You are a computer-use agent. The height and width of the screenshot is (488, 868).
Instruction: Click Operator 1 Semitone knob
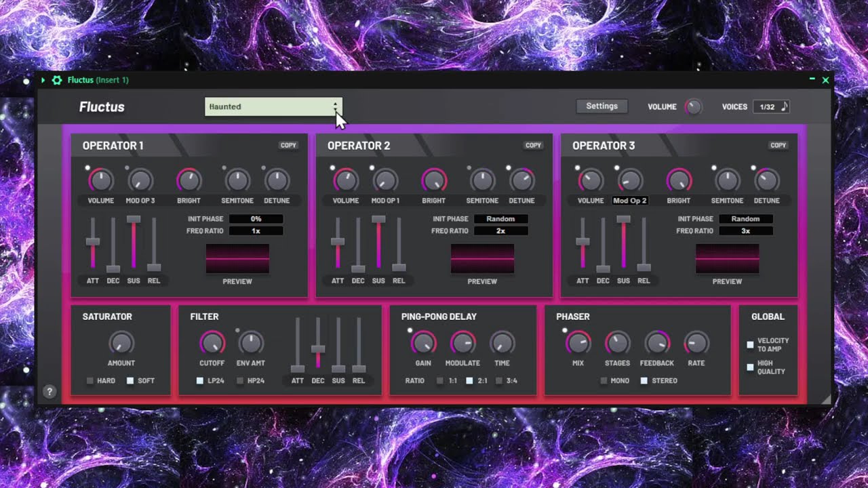click(237, 180)
